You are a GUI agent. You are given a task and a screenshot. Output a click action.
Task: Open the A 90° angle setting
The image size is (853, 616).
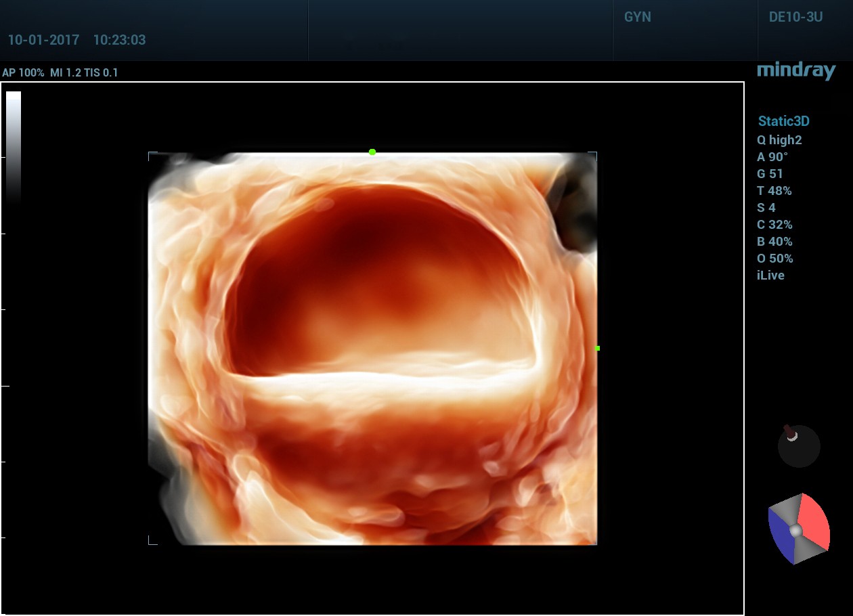tap(772, 157)
